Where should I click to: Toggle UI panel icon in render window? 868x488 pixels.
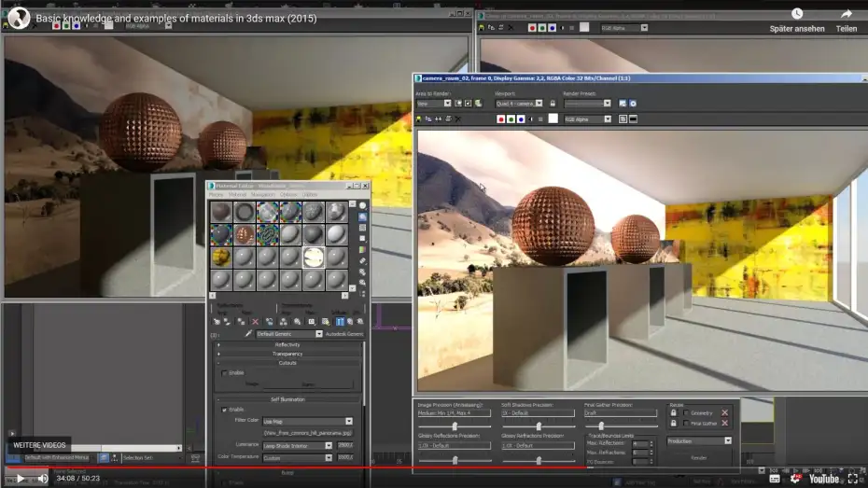(633, 119)
